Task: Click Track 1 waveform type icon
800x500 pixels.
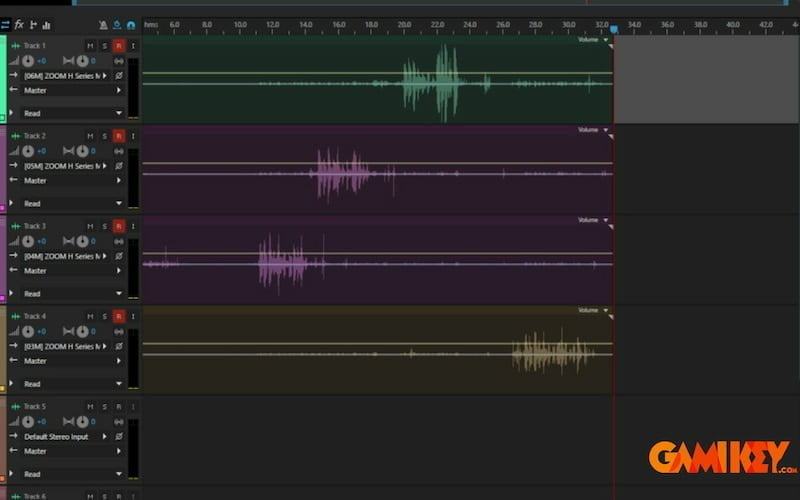Action: 16,46
